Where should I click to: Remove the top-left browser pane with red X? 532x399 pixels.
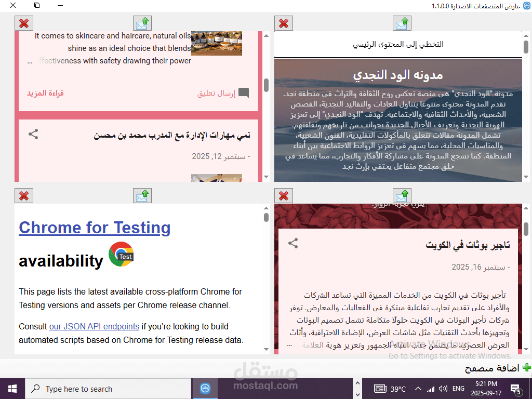click(x=23, y=22)
